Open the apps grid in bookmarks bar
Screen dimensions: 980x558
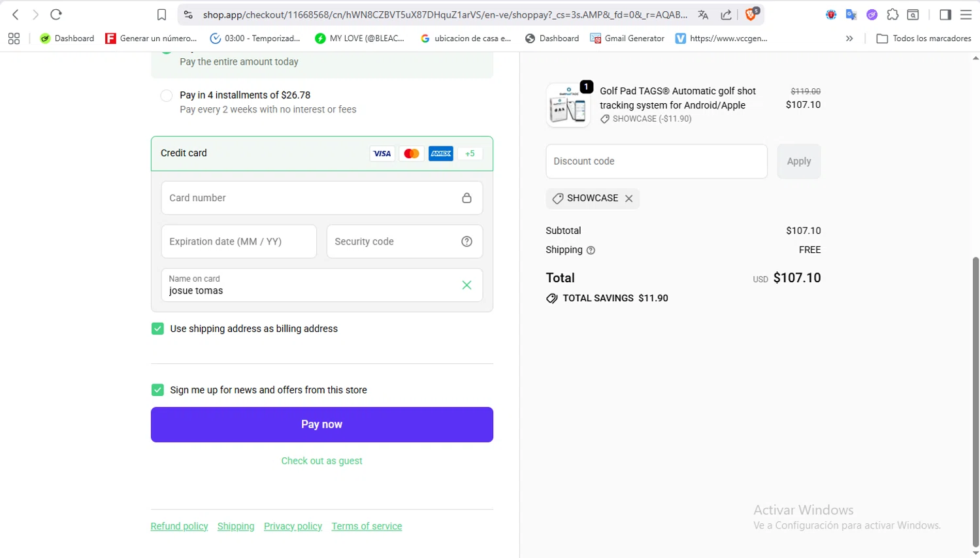pos(14,39)
